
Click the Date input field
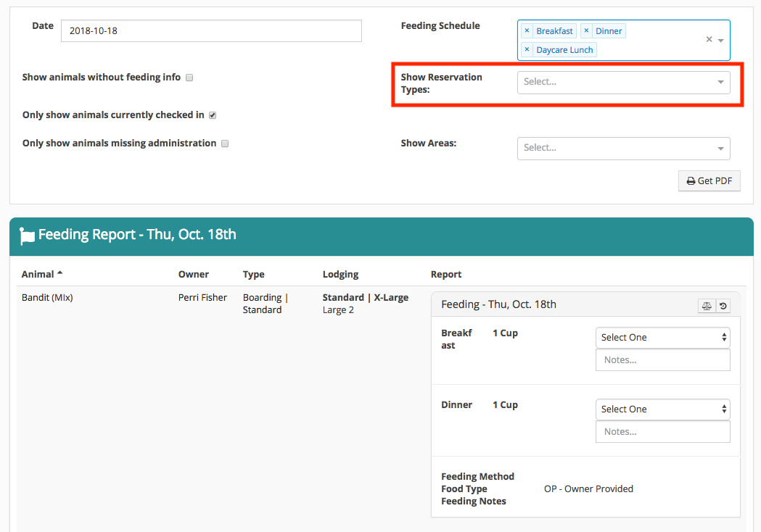pyautogui.click(x=210, y=30)
